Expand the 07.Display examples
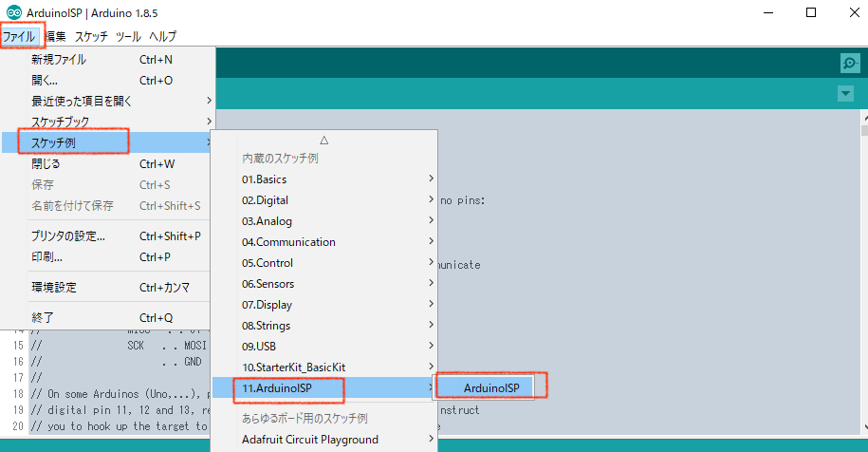The image size is (868, 452). 324,305
